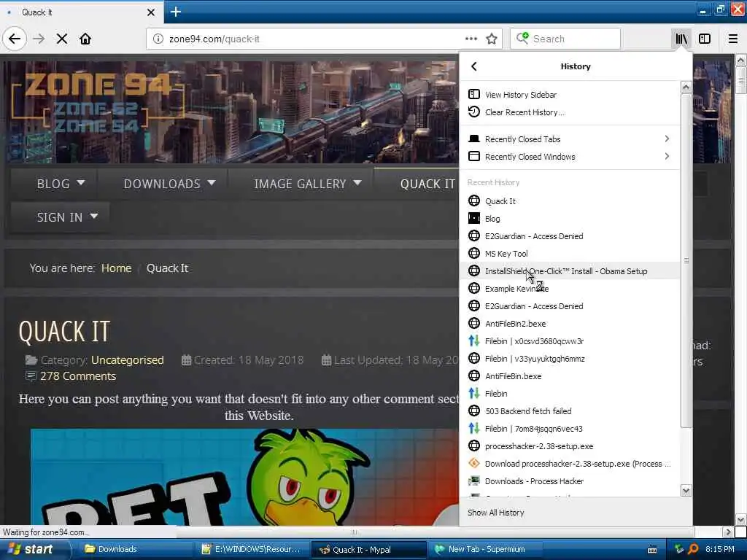Viewport: 747px width, 560px height.
Task: Go back to the previous page
Action: coord(15,39)
